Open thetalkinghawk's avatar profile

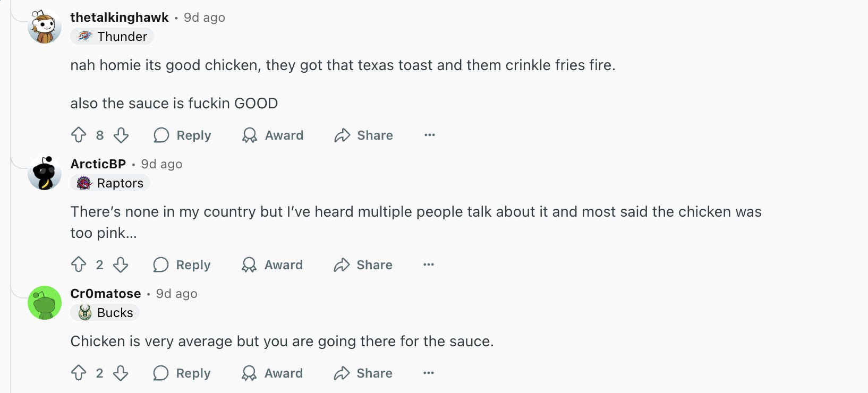point(45,27)
